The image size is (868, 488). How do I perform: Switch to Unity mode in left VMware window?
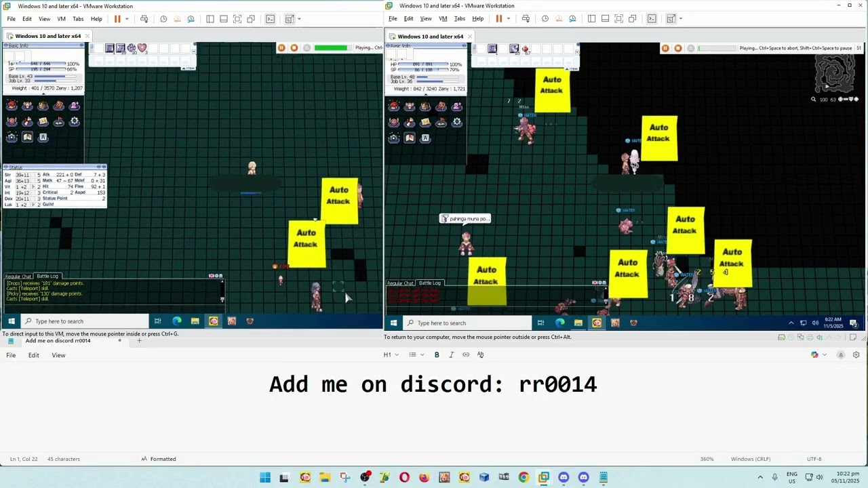coord(251,19)
